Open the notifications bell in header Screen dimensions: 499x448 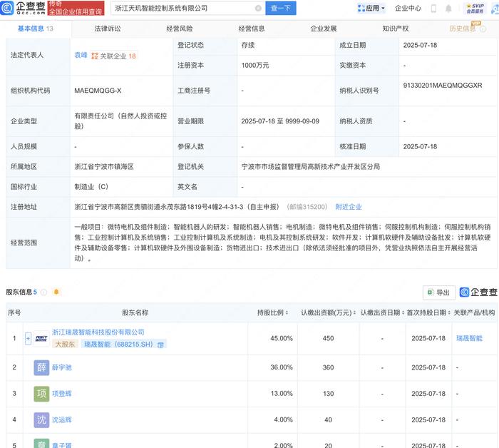point(448,9)
